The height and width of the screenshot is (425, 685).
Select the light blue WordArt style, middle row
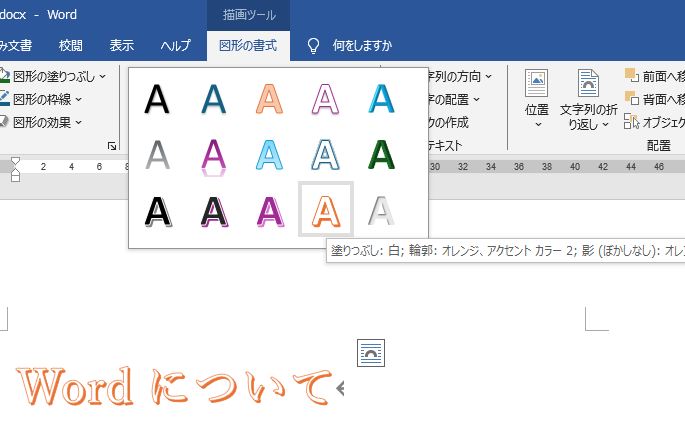tap(270, 155)
